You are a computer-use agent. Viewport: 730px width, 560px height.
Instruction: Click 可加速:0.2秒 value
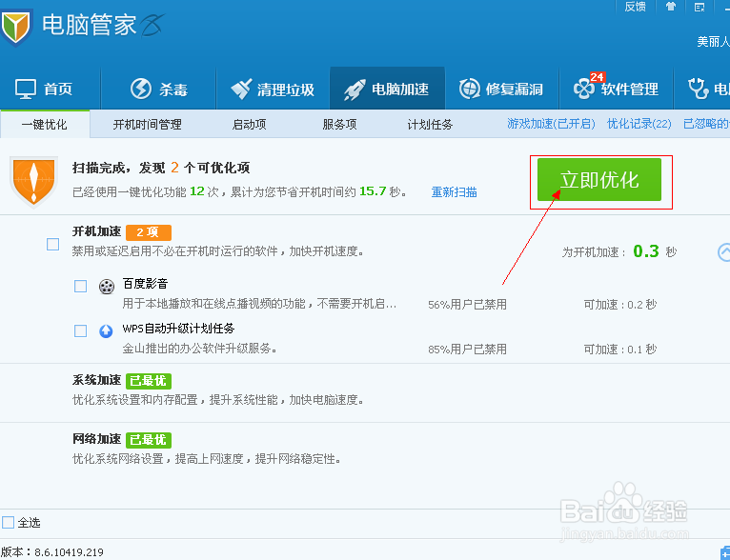[x=620, y=305]
